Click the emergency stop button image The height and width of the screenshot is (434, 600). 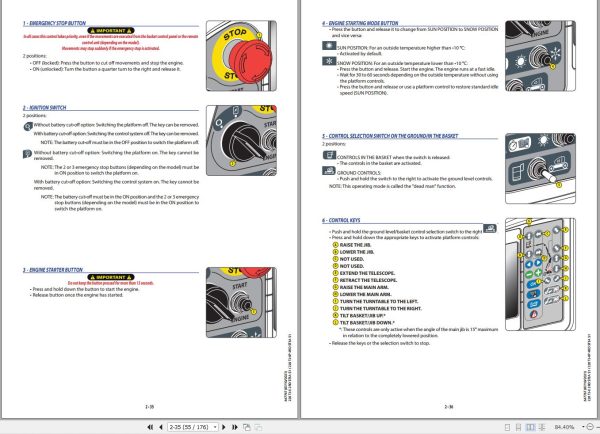(241, 56)
